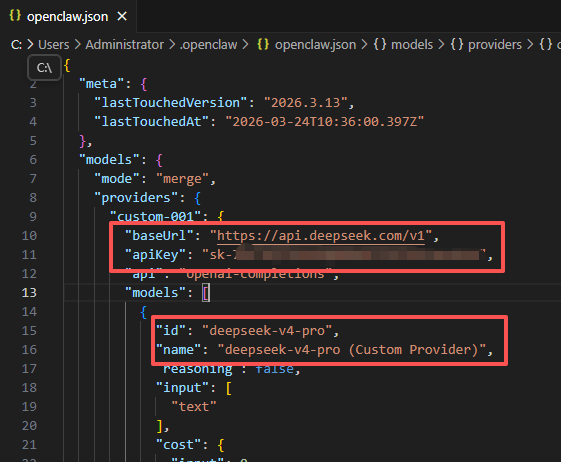Click the "models" key on line 13

pyautogui.click(x=155, y=293)
